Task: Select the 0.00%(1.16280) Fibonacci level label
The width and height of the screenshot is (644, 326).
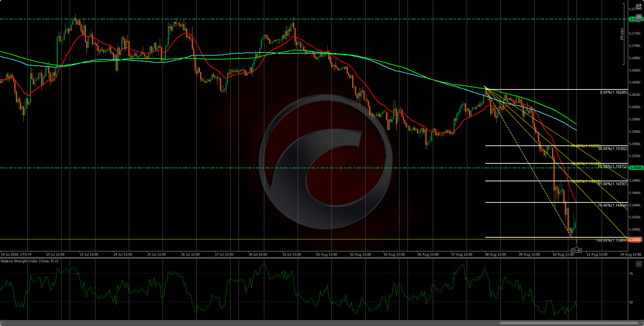Action: click(x=613, y=92)
